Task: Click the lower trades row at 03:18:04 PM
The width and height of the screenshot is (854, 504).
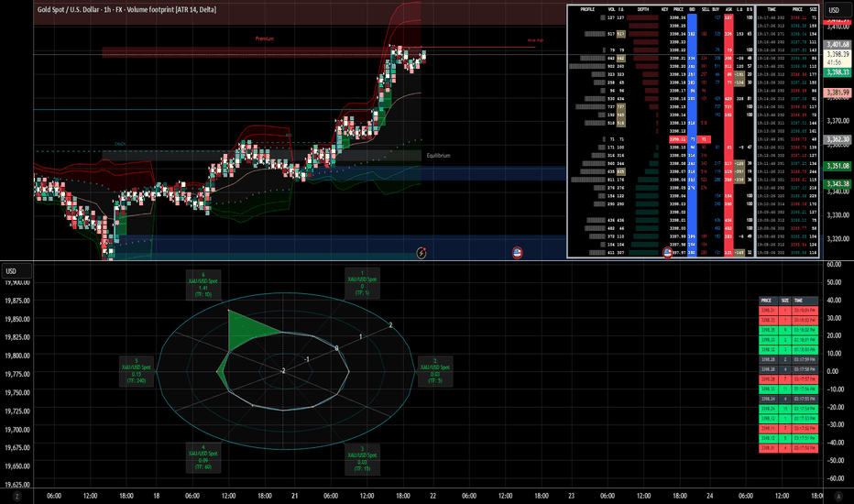Action: click(x=789, y=310)
